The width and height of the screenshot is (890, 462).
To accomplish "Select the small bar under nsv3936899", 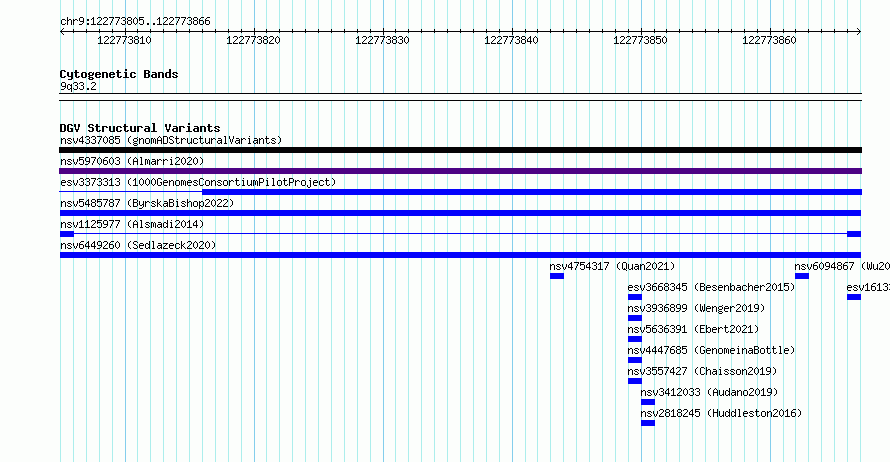I will click(635, 318).
